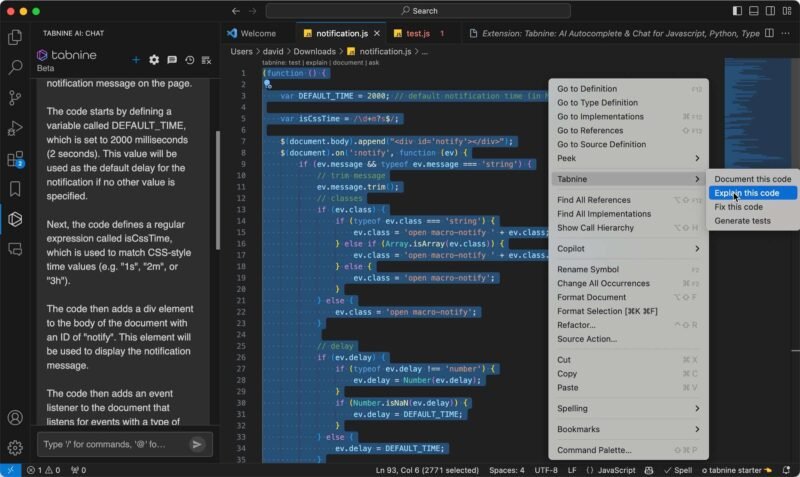This screenshot has height=477, width=800.
Task: Clear the Tabnine conversation icon
Action: tap(207, 60)
